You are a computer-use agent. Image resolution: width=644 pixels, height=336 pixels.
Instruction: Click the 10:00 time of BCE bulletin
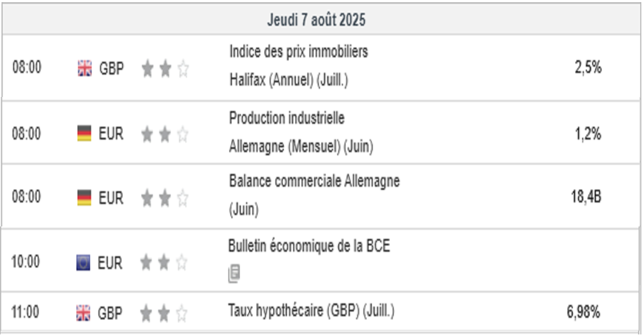[26, 262]
